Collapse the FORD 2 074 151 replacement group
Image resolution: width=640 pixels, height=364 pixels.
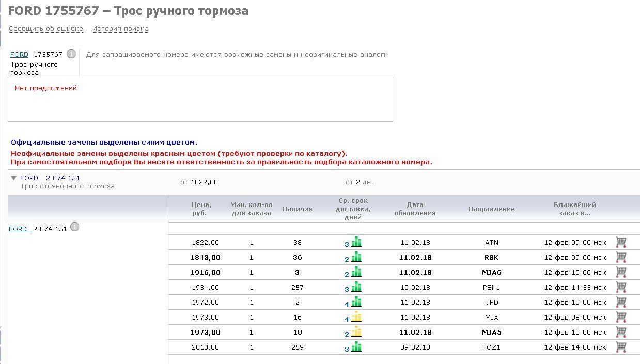tap(14, 178)
